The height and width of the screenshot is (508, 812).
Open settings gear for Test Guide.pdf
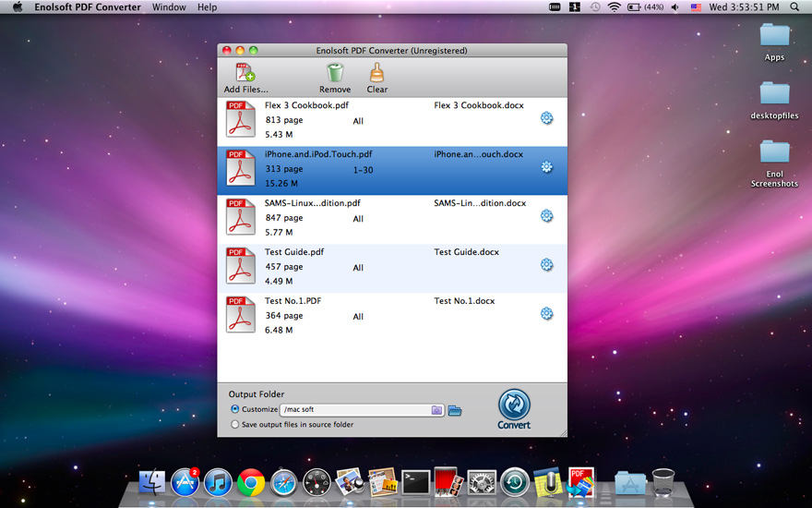pyautogui.click(x=546, y=265)
